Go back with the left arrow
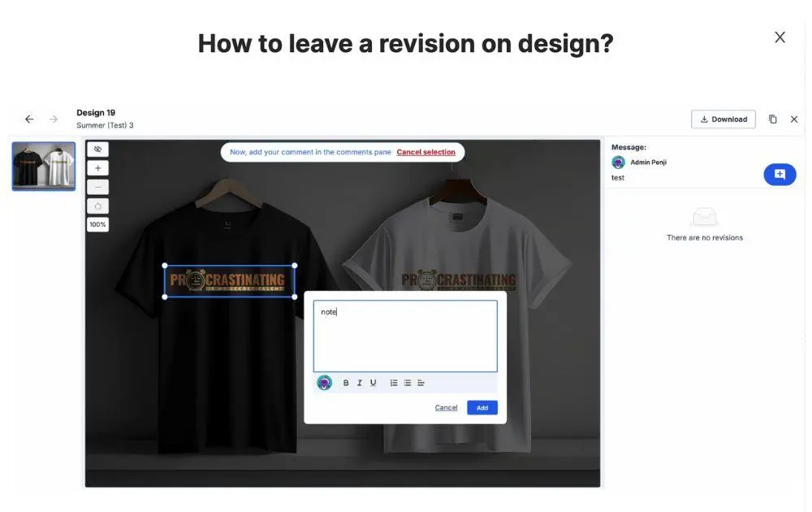Viewport: 812px width, 512px height. pos(29,119)
